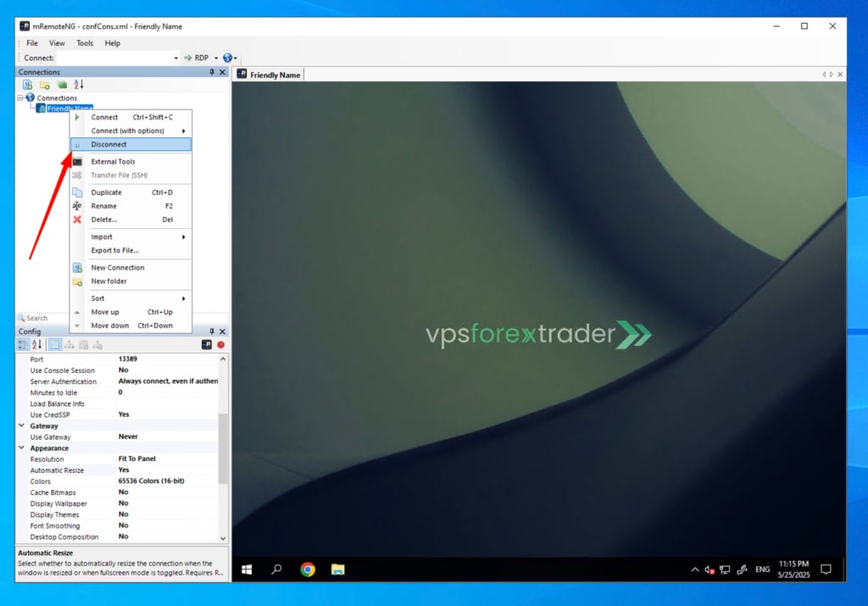The height and width of the screenshot is (606, 868).
Task: Click into the Connect address field
Action: pos(114,58)
